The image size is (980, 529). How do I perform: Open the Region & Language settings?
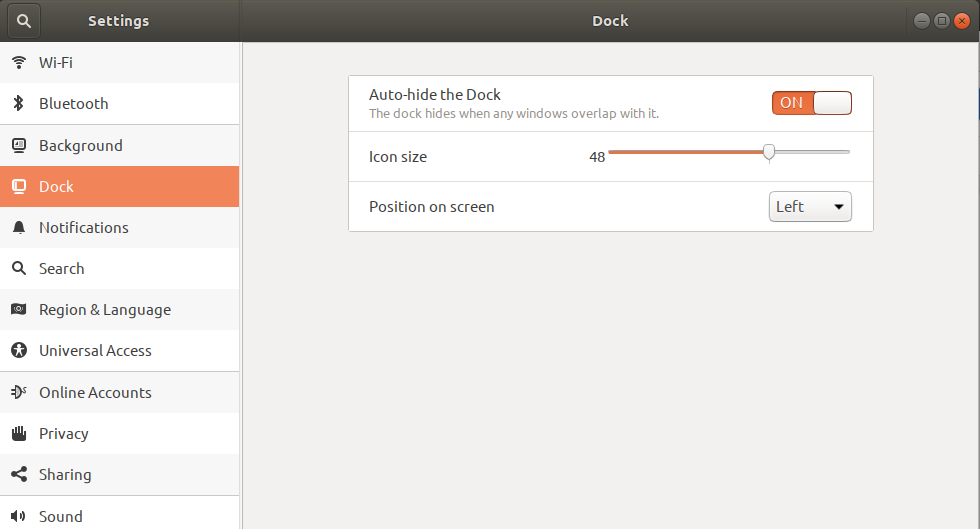tap(104, 310)
